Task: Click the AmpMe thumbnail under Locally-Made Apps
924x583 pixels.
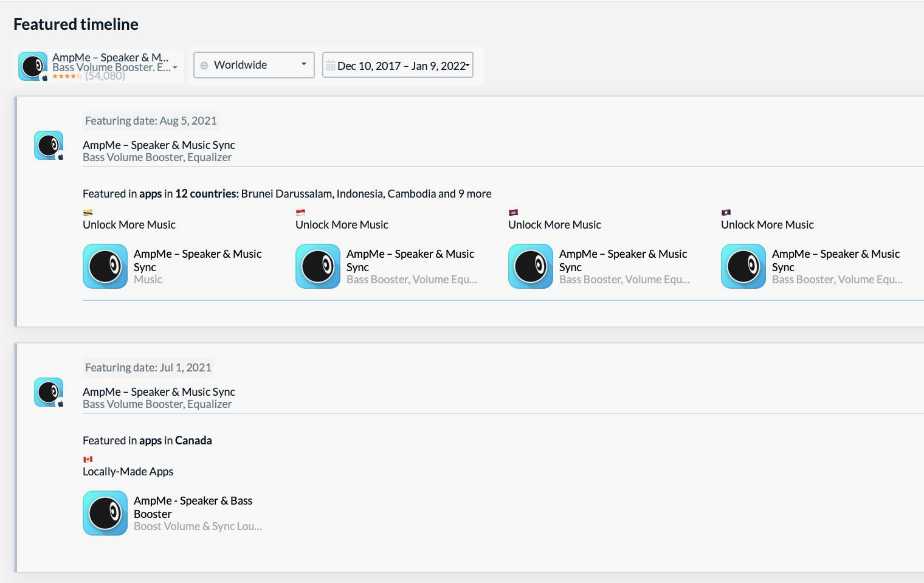Action: (105, 513)
